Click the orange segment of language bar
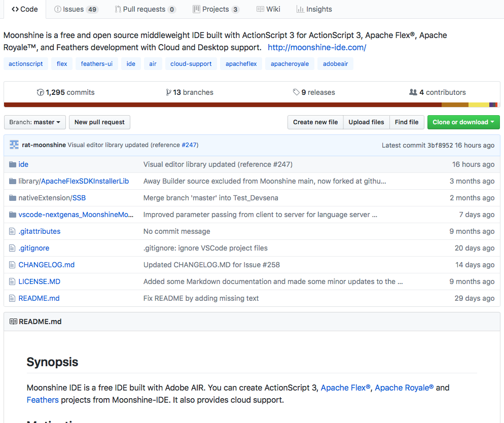Image resolution: width=504 pixels, height=423 pixels. click(455, 105)
